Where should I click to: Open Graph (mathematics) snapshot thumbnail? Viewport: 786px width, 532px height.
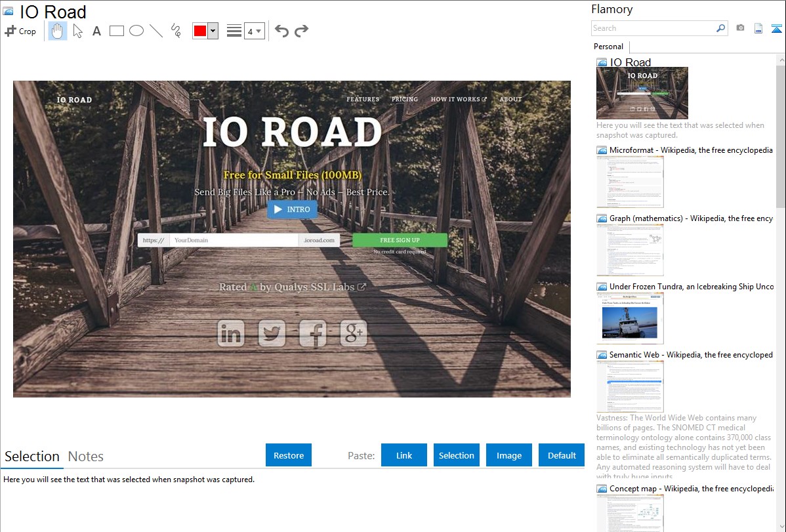coord(630,250)
